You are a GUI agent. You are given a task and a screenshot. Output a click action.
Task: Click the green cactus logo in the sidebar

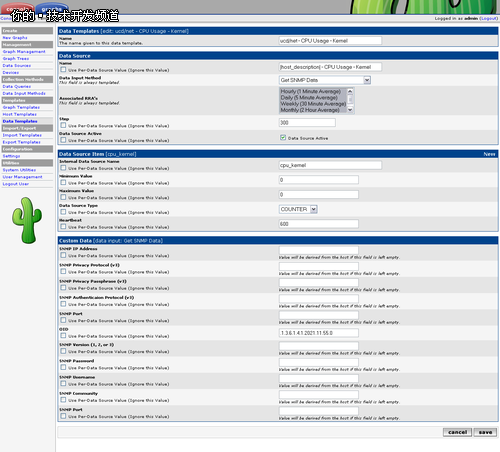(x=27, y=220)
